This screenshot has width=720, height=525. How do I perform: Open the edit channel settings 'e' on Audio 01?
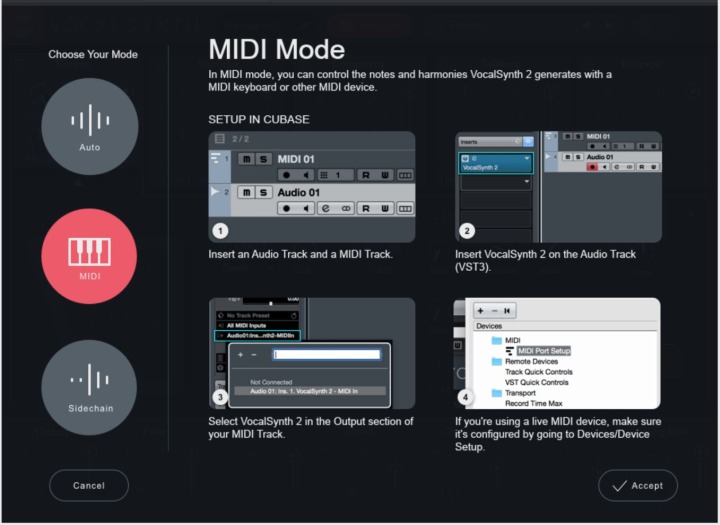[x=326, y=209]
